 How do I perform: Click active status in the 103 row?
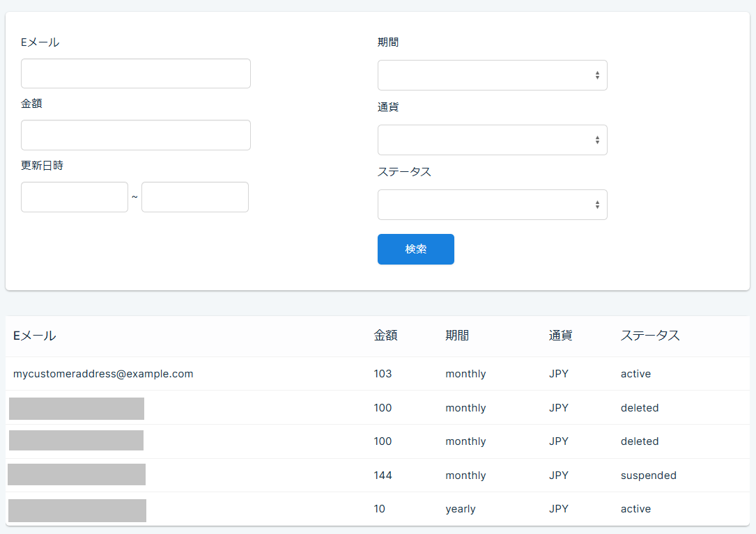635,373
